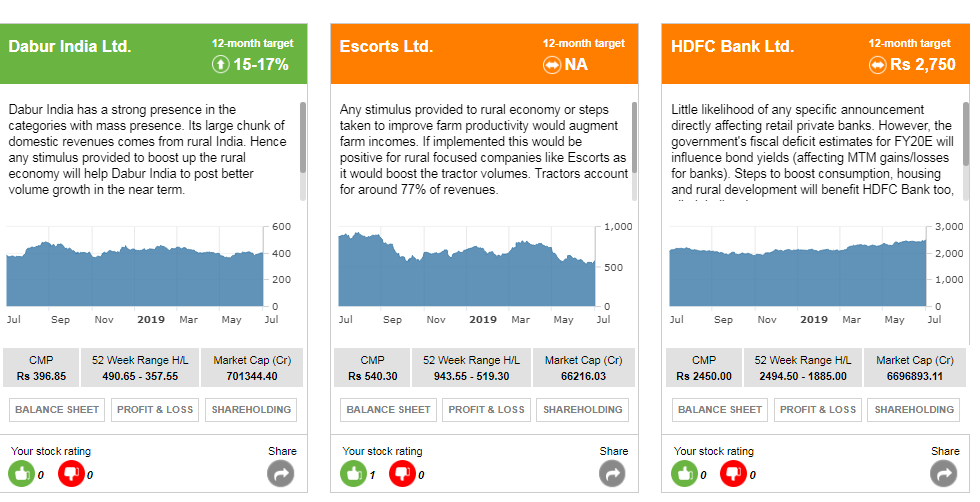Viewport: 980px width, 502px height.
Task: Click CMP value Rs 396.85
Action: [x=41, y=376]
